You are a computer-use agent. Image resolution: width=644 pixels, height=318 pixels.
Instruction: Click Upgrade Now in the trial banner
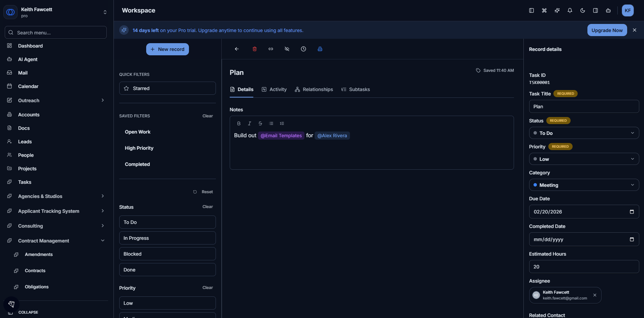click(607, 30)
